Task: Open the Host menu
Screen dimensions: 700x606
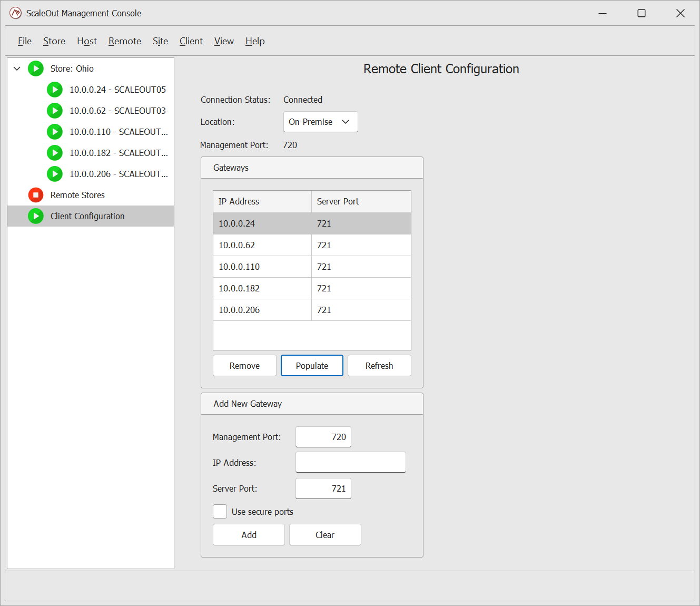Action: click(87, 41)
